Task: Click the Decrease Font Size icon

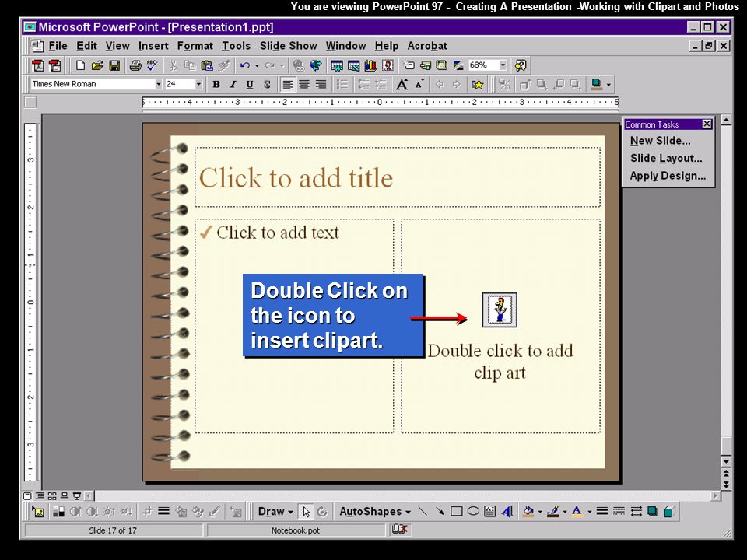Action: pos(419,85)
